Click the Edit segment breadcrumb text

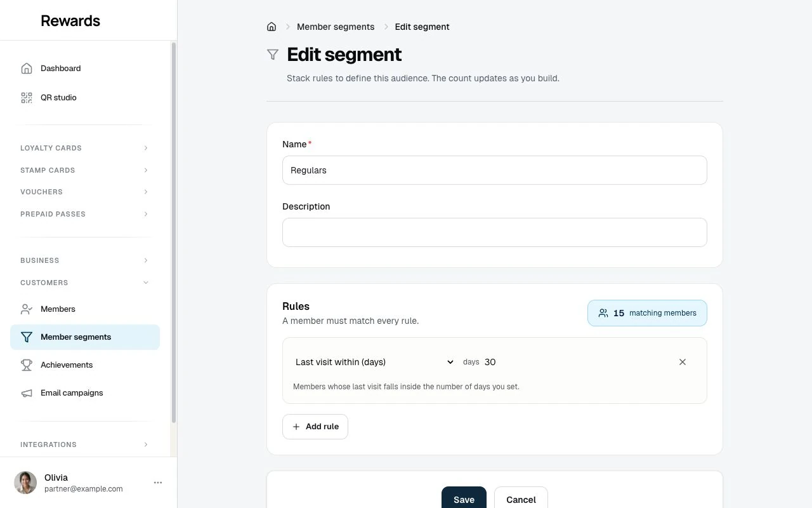pyautogui.click(x=422, y=27)
